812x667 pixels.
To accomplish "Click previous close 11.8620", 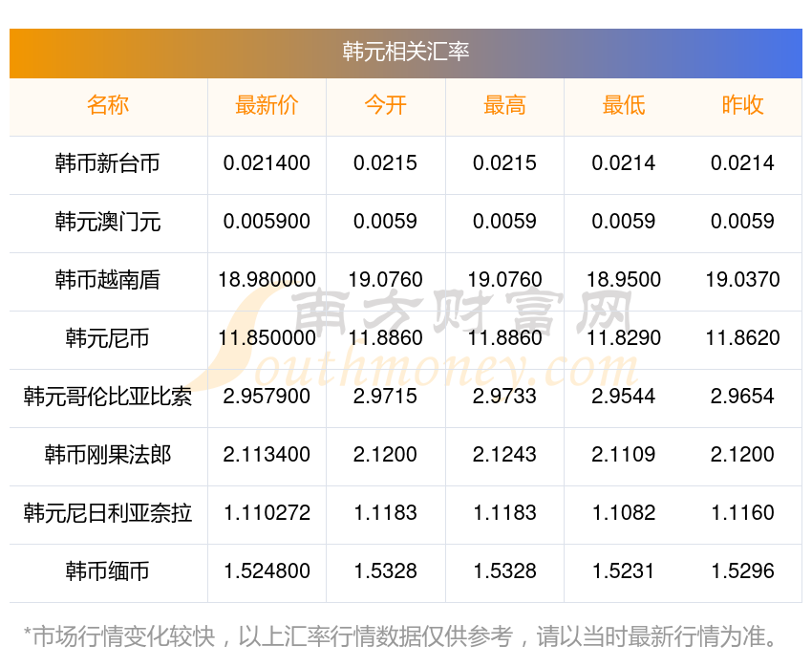I will 742,338.
